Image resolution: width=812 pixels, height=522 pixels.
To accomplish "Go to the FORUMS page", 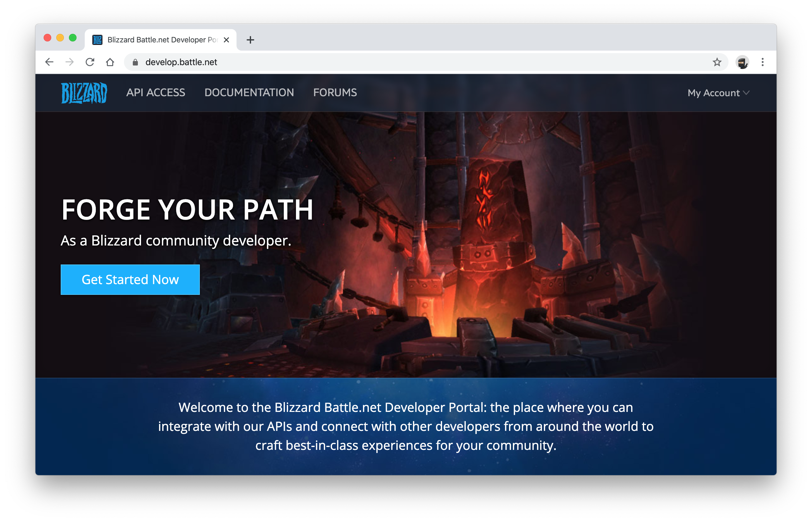I will click(x=335, y=92).
